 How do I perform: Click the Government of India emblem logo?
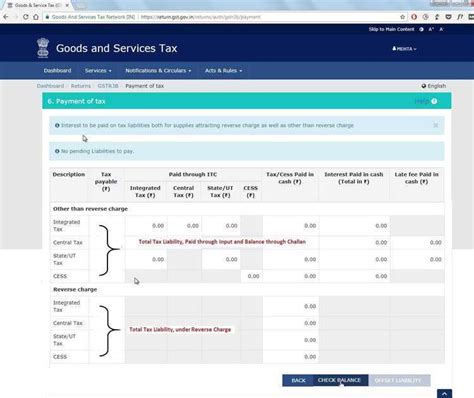43,48
